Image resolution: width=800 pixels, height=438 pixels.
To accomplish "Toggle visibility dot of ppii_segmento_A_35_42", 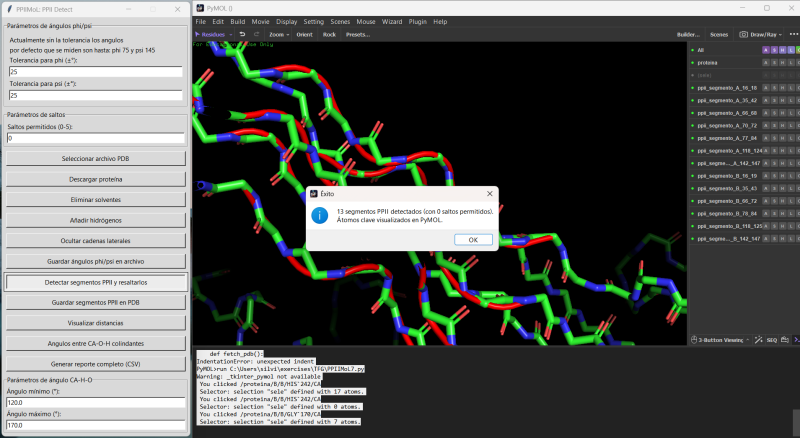I will (693, 101).
